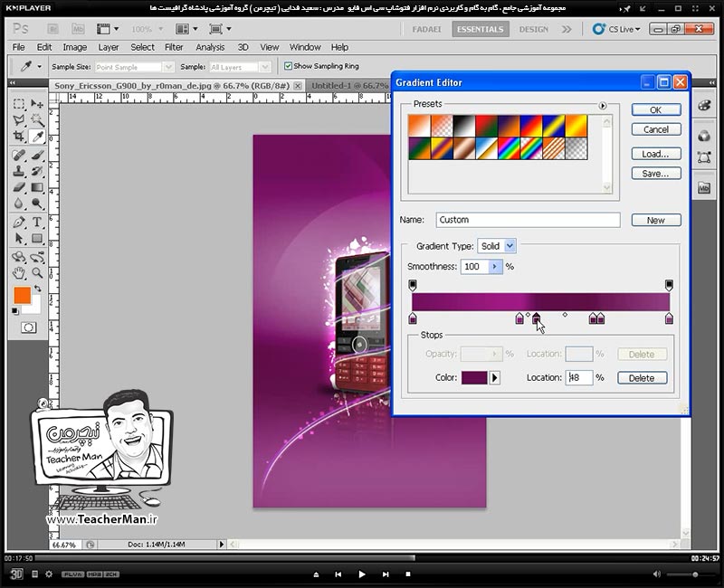Screen dimensions: 724x588
Task: Click OK in Gradient Editor
Action: pos(656,109)
